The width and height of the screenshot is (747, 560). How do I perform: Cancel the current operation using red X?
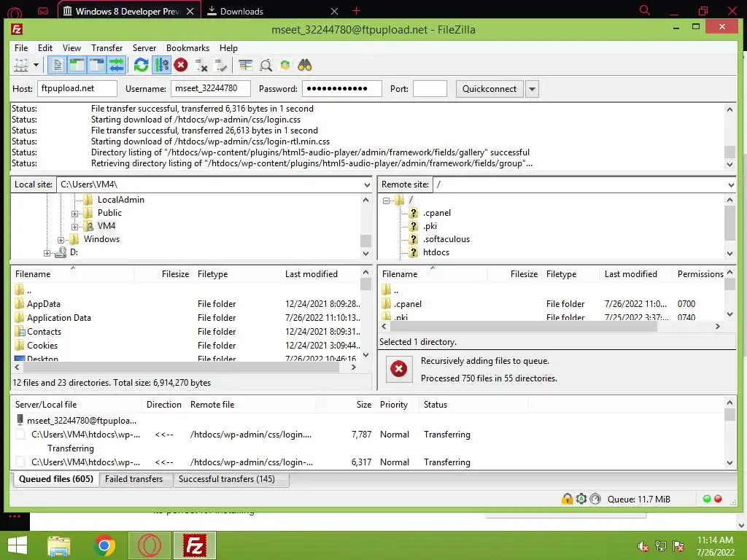(x=181, y=65)
